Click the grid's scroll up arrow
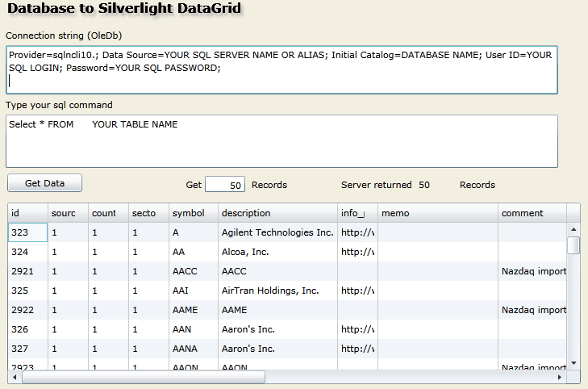The height and width of the screenshot is (389, 588). [573, 229]
